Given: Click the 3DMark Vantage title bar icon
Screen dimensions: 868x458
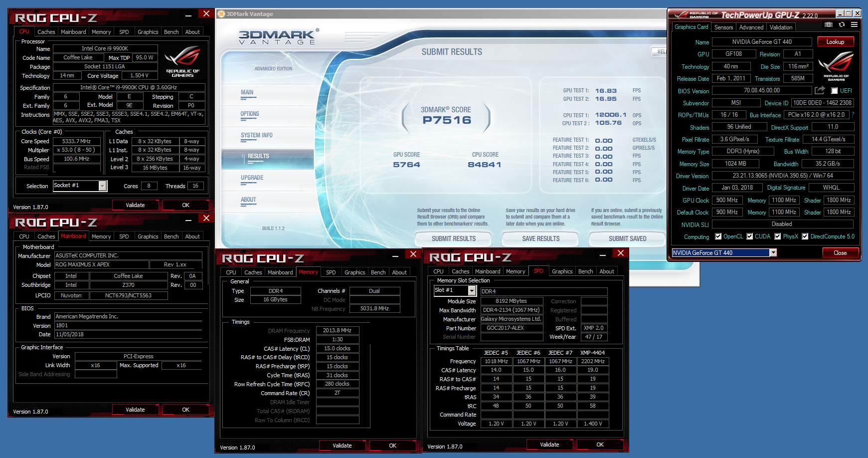Looking at the screenshot, I should 221,13.
